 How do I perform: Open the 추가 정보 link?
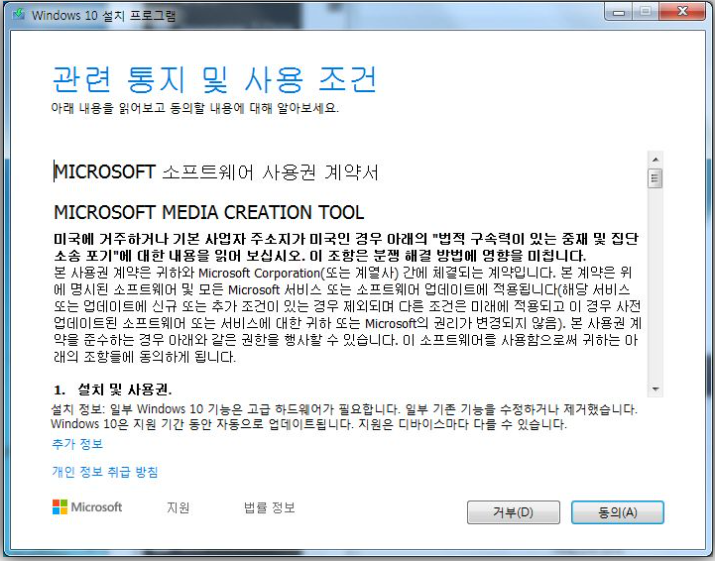(x=78, y=444)
